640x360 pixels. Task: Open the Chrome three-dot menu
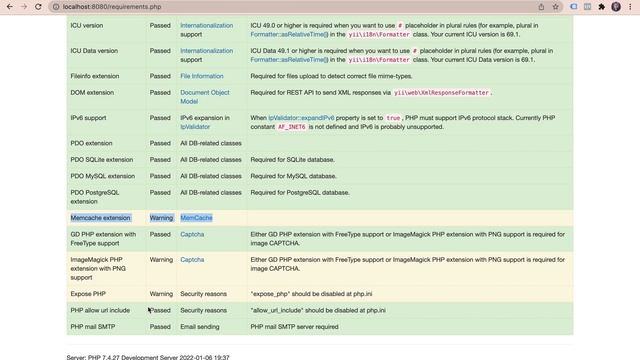pos(630,7)
